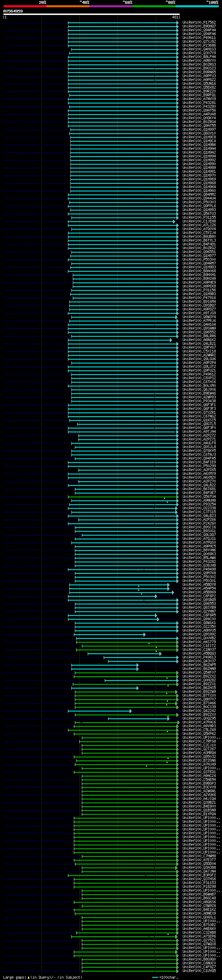Select the UniRef100_Q6GV10 label
Image resolution: width=222 pixels, height=980 pixels.
click(199, 133)
